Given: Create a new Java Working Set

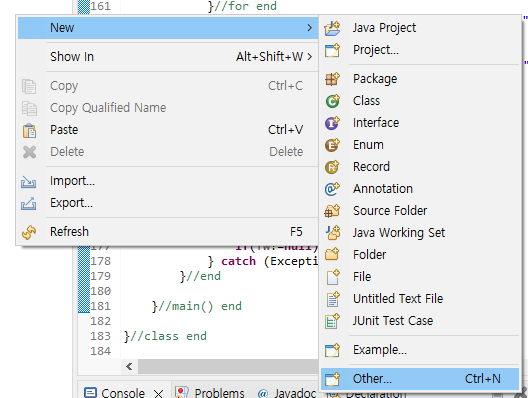Looking at the screenshot, I should (420, 233).
